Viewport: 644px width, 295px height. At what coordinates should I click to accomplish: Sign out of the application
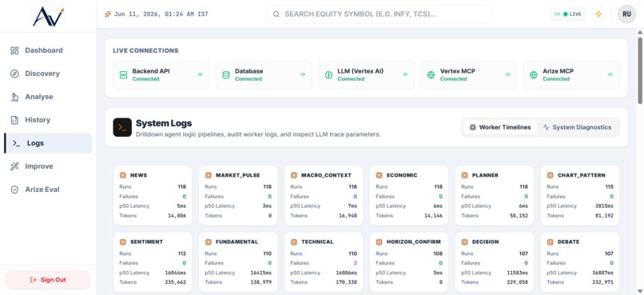point(48,280)
